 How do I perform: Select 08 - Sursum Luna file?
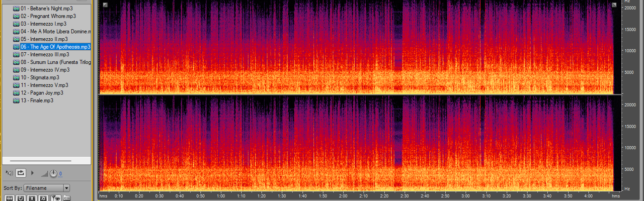[x=55, y=62]
